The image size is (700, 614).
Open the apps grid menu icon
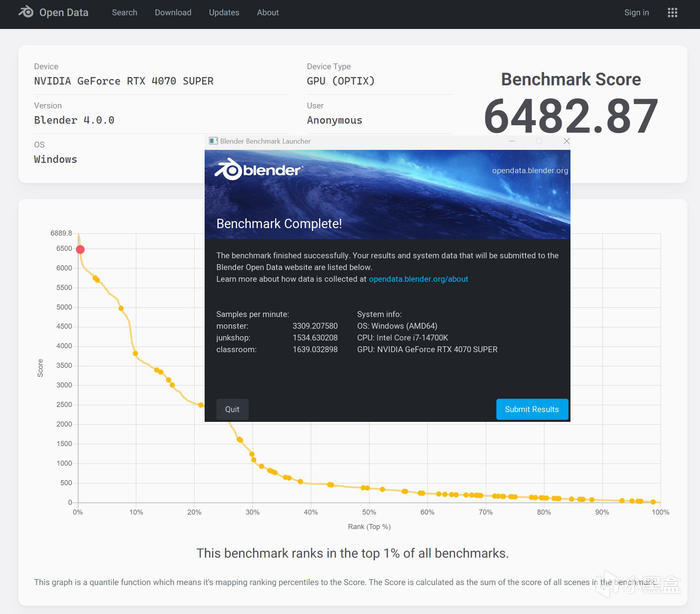[x=672, y=13]
